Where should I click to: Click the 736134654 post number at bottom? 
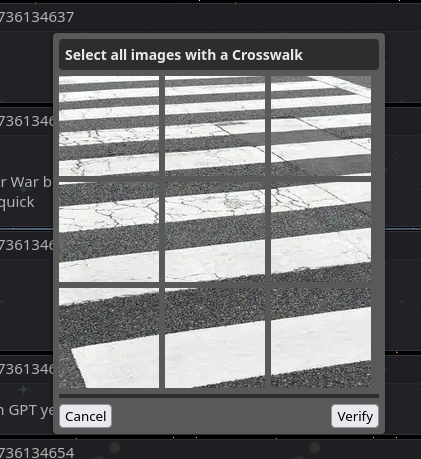(37, 452)
